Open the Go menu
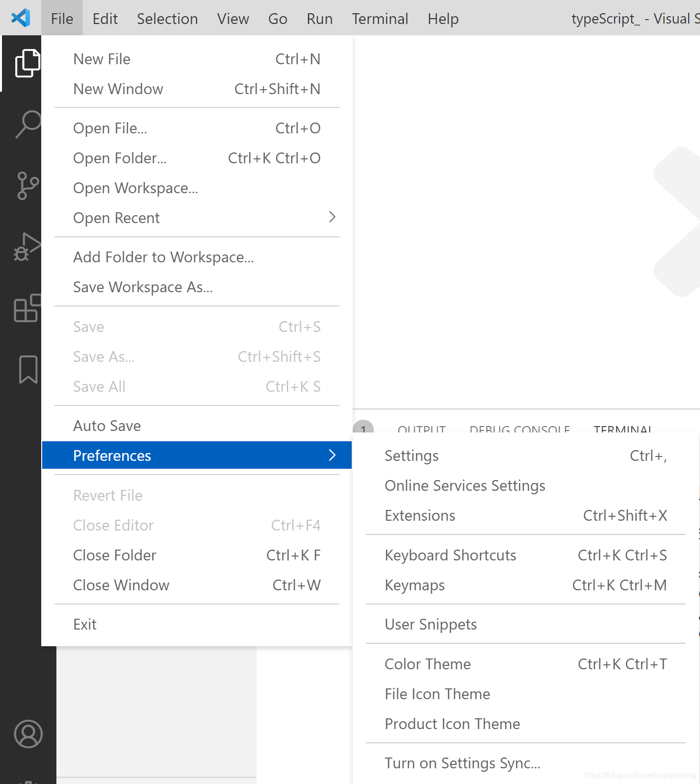The image size is (700, 784). (278, 19)
